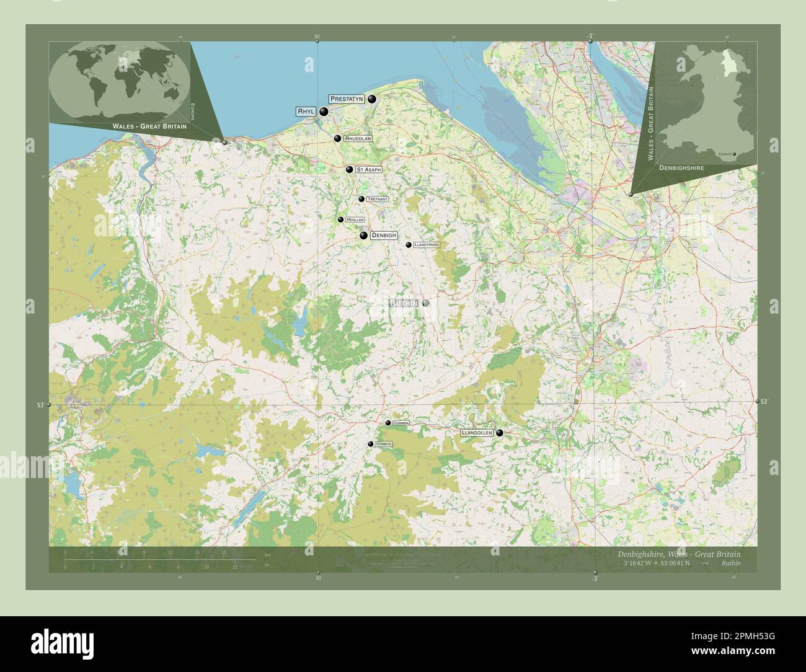
Task: Click the 'Denbighshire' caption under Wales inset
Action: [x=681, y=168]
